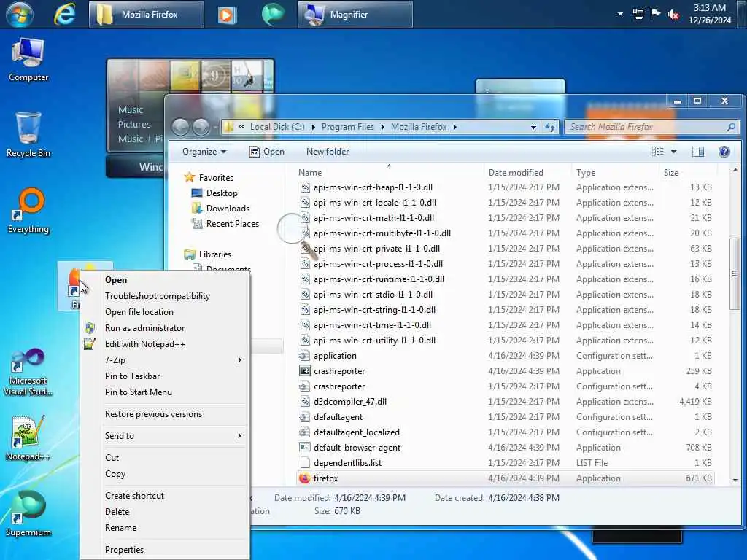Open view options dropdown arrow
Screen dimensions: 747x560
[673, 152]
